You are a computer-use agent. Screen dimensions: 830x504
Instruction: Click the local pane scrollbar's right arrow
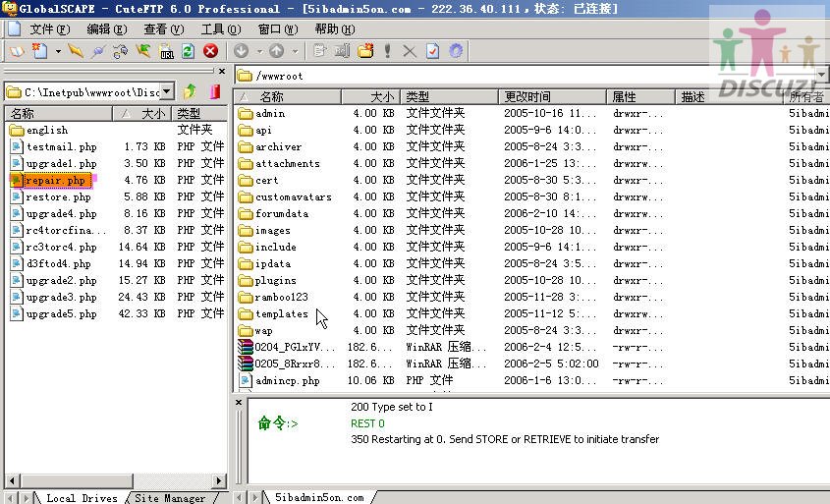218,480
